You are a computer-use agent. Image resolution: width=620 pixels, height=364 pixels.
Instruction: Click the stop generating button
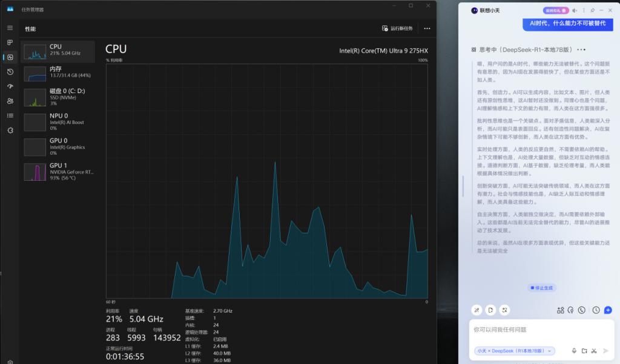point(542,288)
